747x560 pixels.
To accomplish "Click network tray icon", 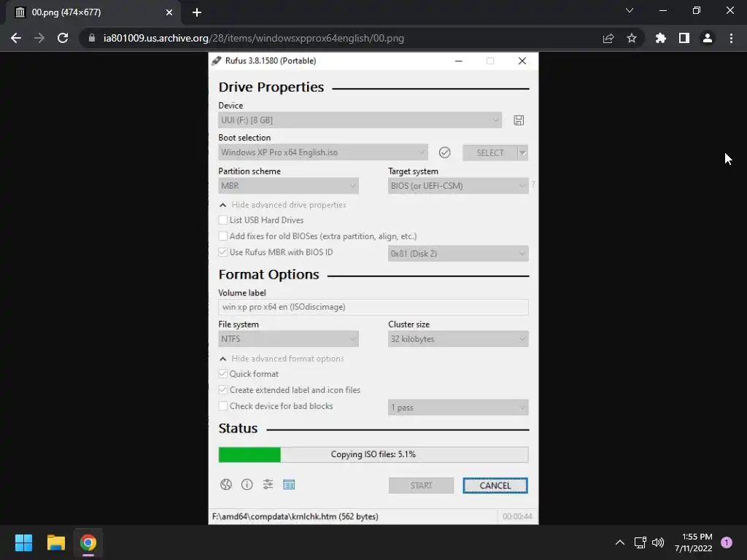I will (x=640, y=542).
